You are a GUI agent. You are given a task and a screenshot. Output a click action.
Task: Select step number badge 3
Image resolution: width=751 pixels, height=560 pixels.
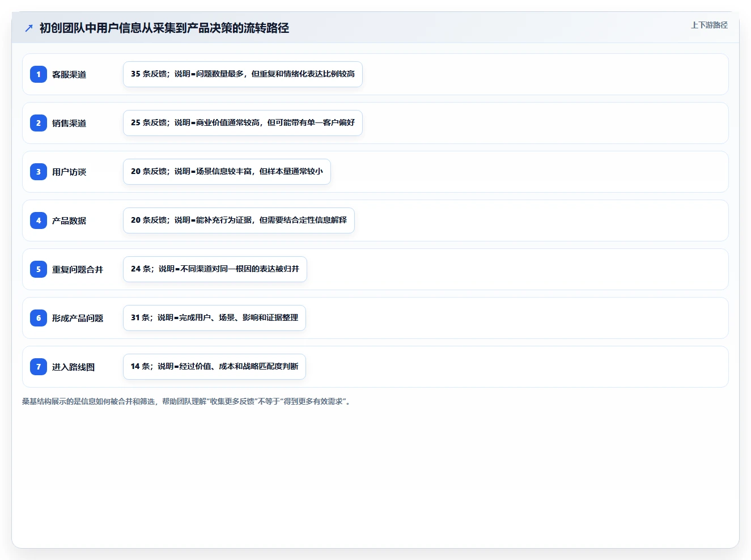(x=39, y=172)
